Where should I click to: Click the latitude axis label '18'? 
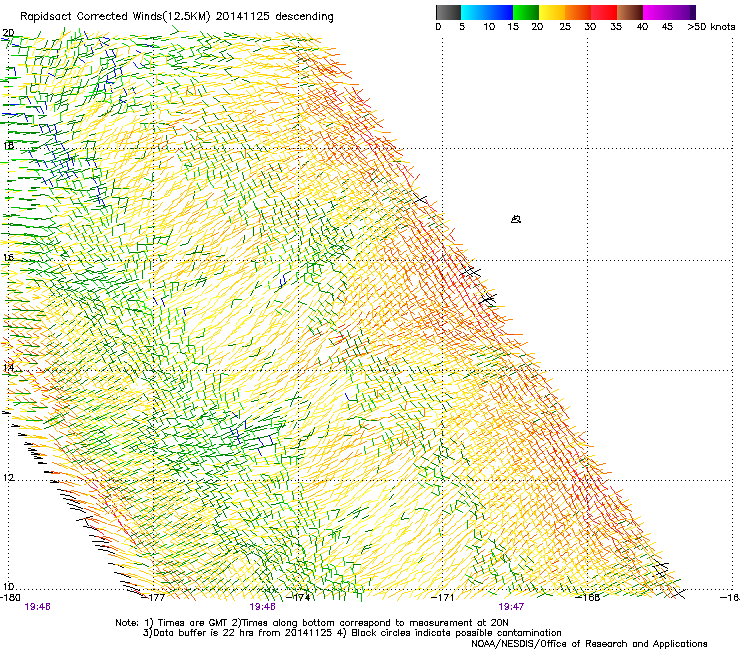coord(8,145)
